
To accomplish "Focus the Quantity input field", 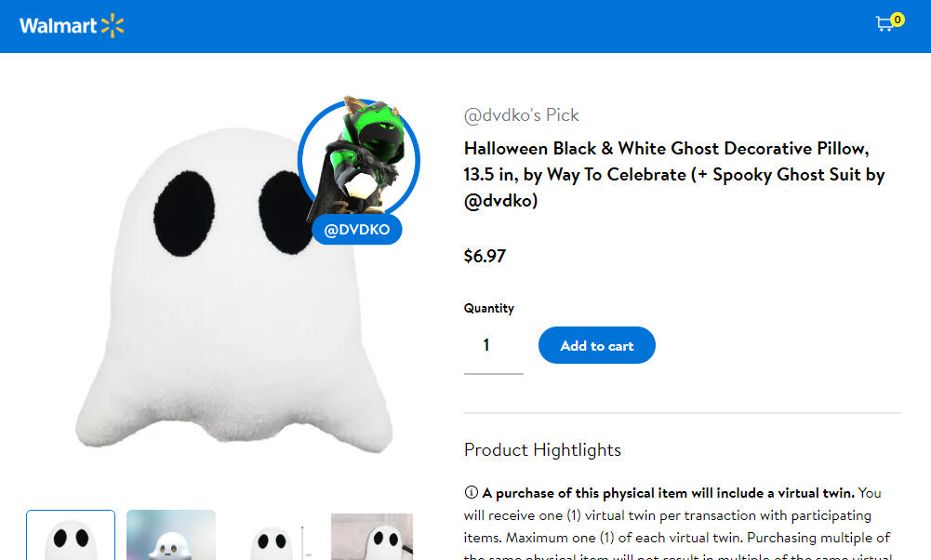I will (493, 346).
